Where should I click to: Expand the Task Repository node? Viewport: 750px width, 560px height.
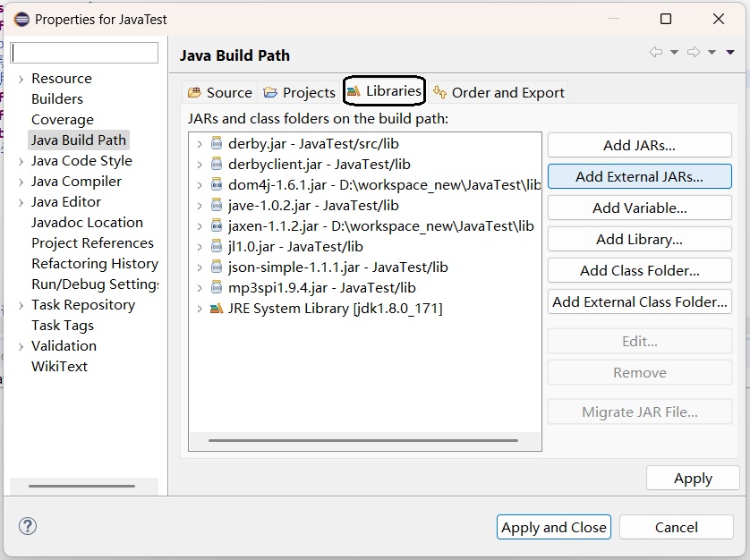(21, 305)
